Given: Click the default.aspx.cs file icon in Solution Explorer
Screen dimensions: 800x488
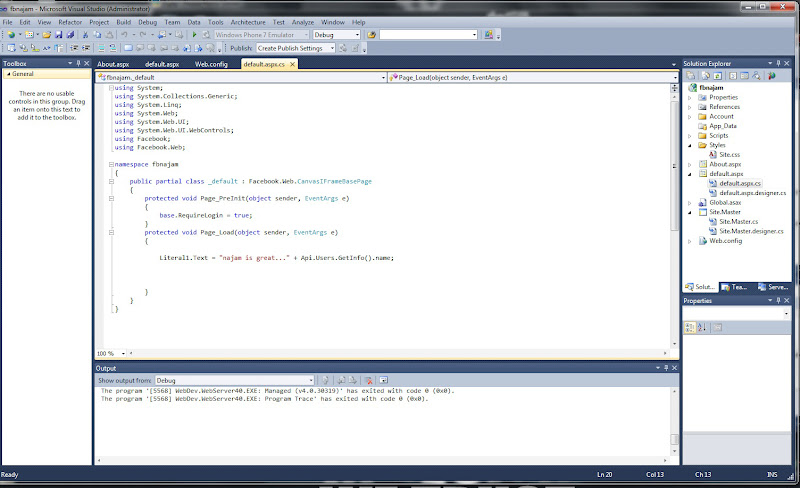Looking at the screenshot, I should tap(711, 183).
